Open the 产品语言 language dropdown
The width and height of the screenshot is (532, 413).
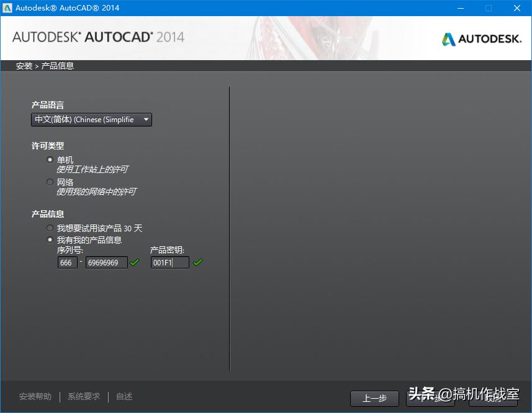click(146, 119)
